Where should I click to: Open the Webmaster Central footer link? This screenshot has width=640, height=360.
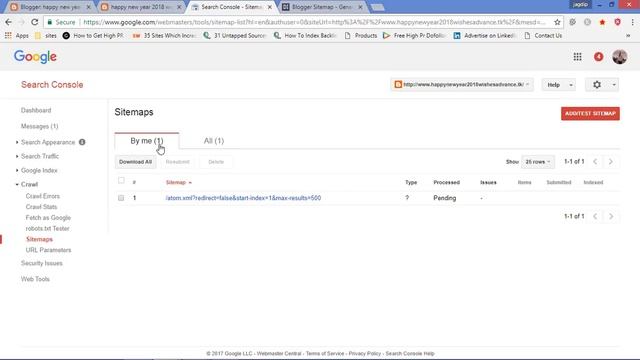click(x=279, y=353)
